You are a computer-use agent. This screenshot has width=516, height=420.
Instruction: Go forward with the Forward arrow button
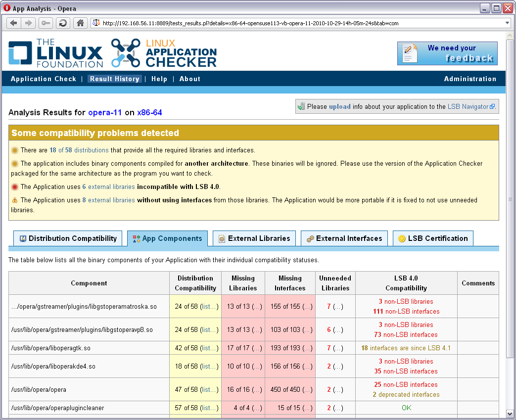tap(29, 23)
